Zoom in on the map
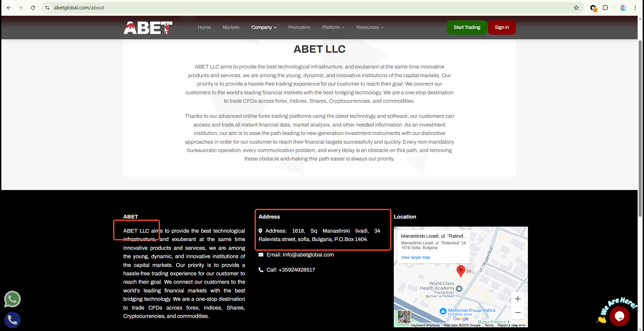Image resolution: width=644 pixels, height=331 pixels. pos(518,299)
